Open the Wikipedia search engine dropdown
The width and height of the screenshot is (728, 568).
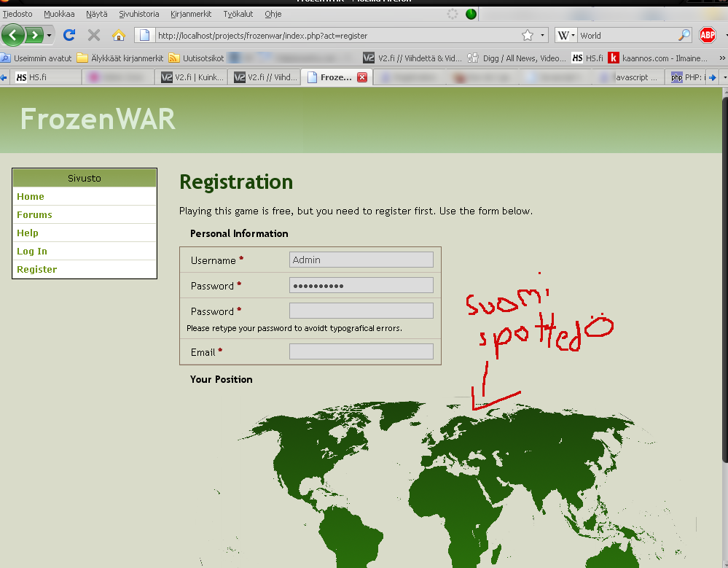pyautogui.click(x=566, y=35)
